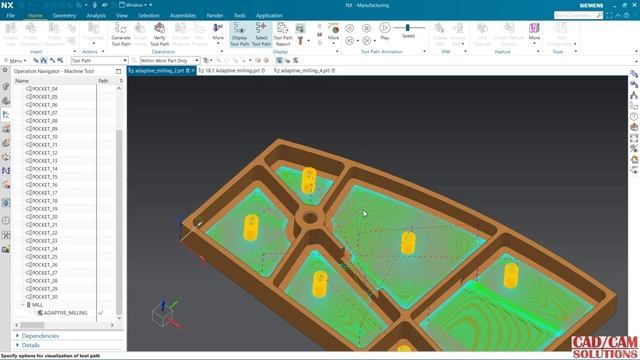Screen dimensions: 640x360
Task: Click Operation Navigator vertical scrollbar
Action: (119, 222)
